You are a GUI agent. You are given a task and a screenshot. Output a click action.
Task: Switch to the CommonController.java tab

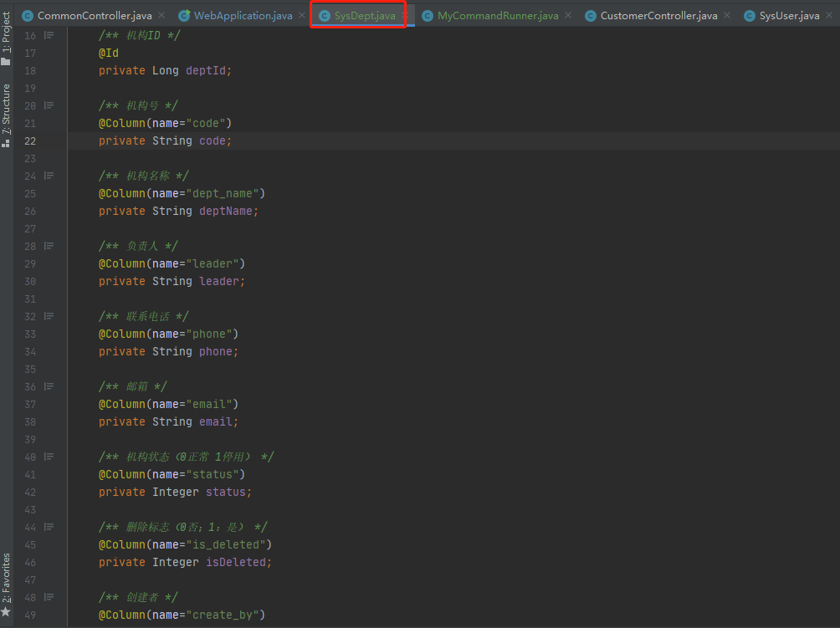[x=95, y=16]
